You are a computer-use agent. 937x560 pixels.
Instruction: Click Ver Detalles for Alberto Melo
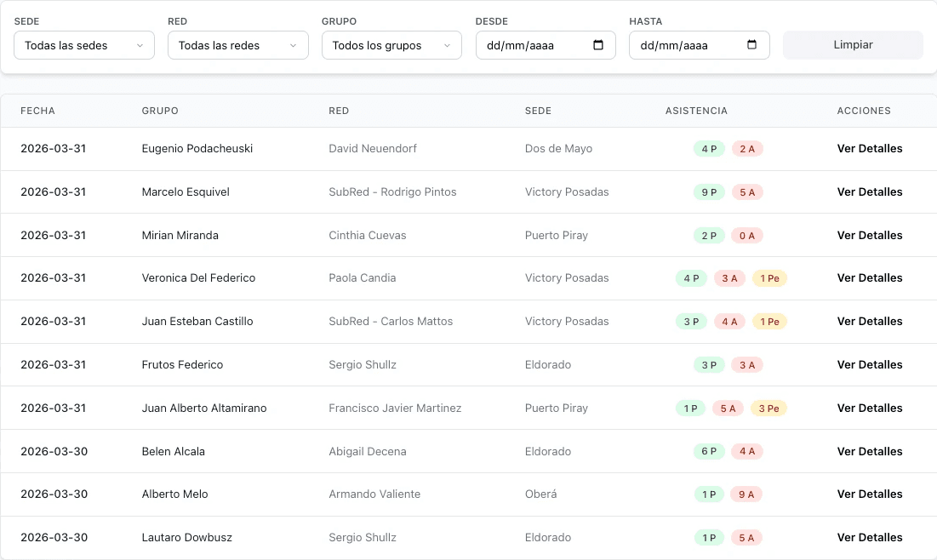870,494
